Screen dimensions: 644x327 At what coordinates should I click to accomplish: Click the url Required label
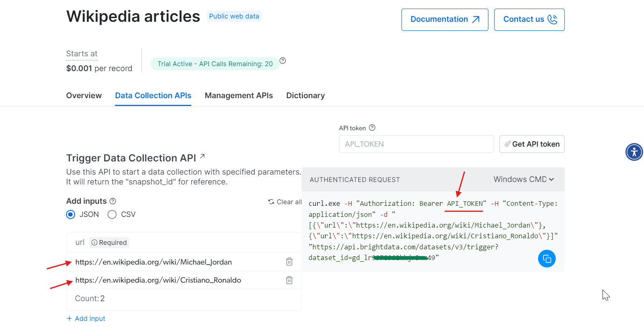102,242
